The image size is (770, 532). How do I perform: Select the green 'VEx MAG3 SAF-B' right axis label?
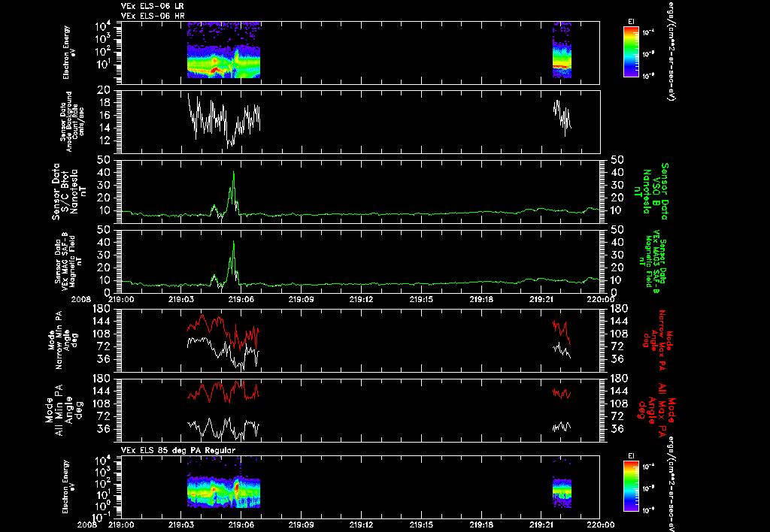(x=654, y=261)
